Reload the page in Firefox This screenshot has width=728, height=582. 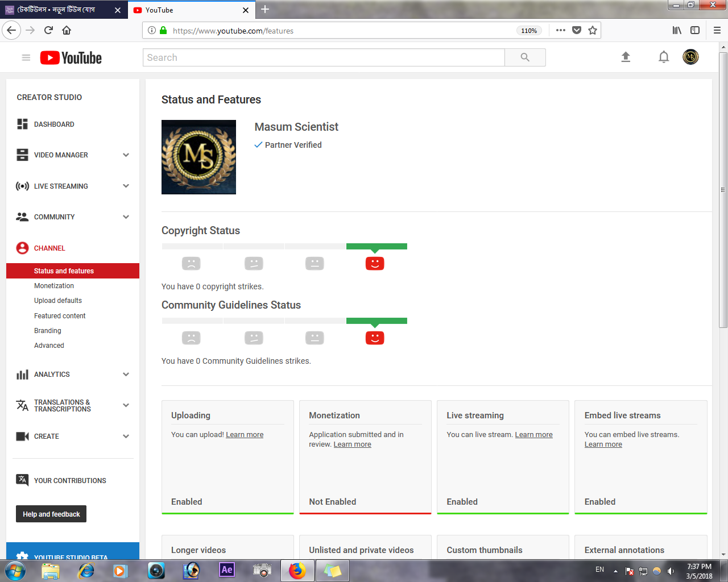(x=48, y=30)
